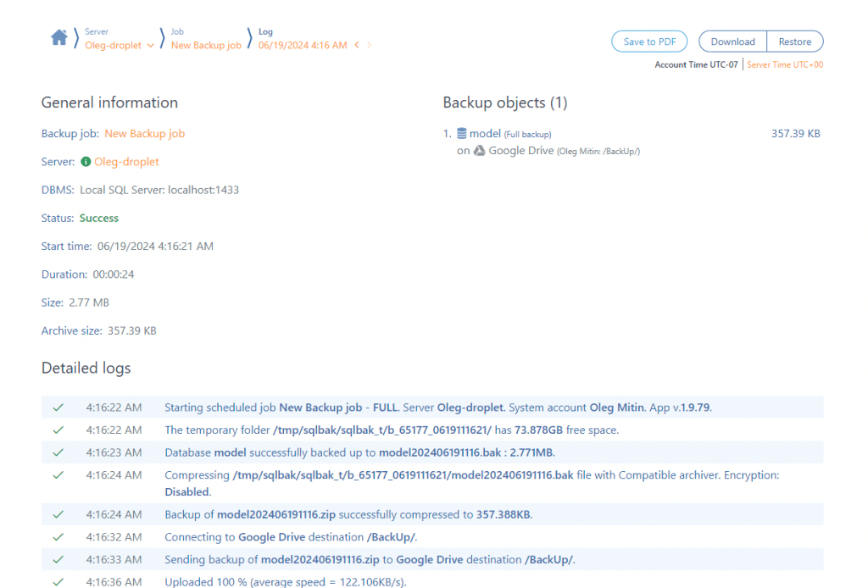Open New Backup job from the breadcrumb

pos(206,46)
